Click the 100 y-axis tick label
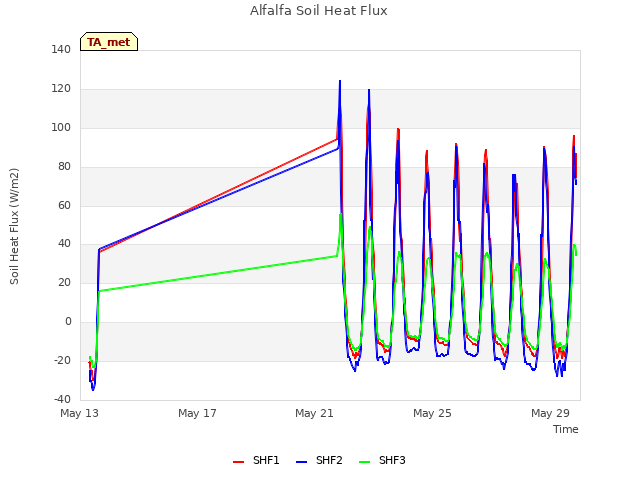 [61, 127]
